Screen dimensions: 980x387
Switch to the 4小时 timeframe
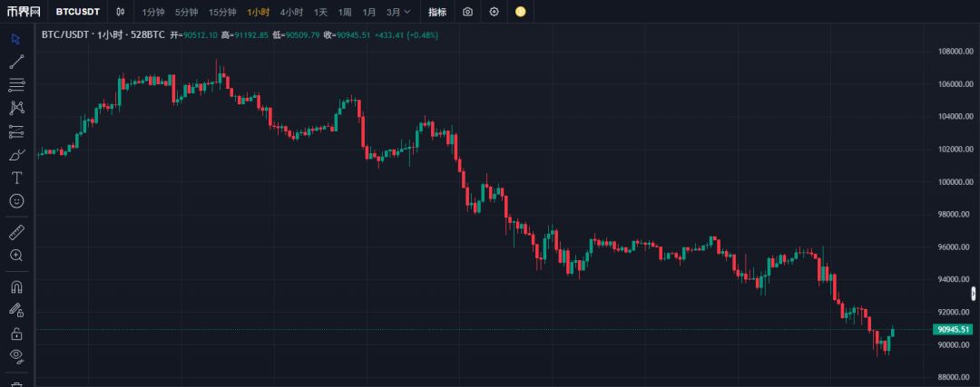click(x=291, y=12)
